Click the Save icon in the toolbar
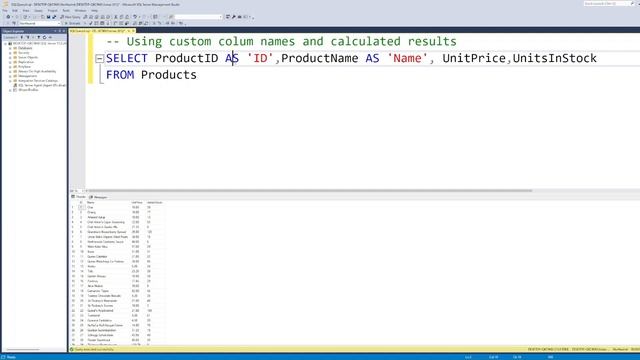This screenshot has height=360, width=640. tap(48, 17)
